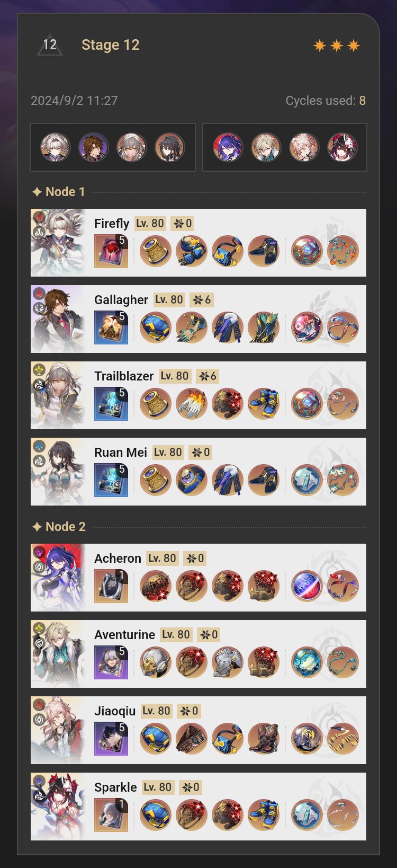Click the Ruan Mei name label
The width and height of the screenshot is (397, 868).
pos(121,453)
